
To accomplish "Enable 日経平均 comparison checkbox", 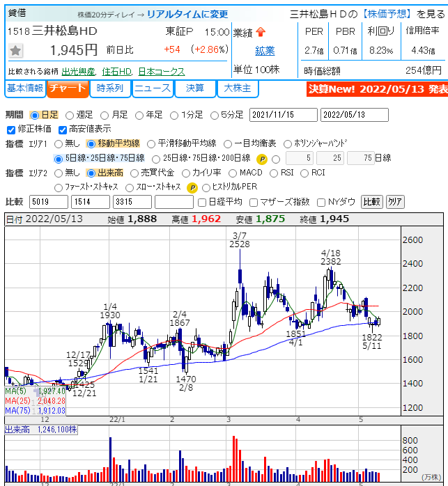I will pos(203,202).
